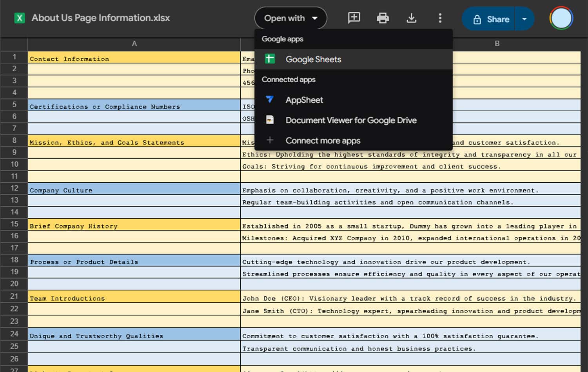588x372 pixels.
Task: Click the plus icon next to Connect more apps
Action: pos(270,140)
